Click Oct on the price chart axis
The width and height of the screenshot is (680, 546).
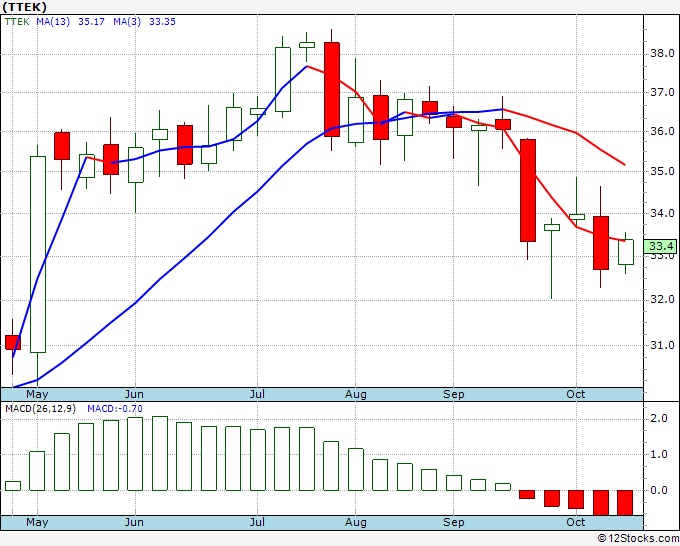(575, 394)
